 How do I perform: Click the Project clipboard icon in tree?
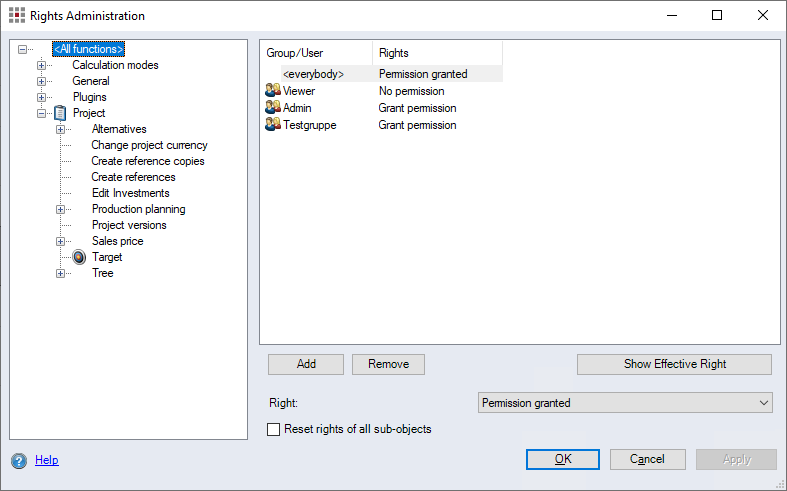pyautogui.click(x=60, y=113)
